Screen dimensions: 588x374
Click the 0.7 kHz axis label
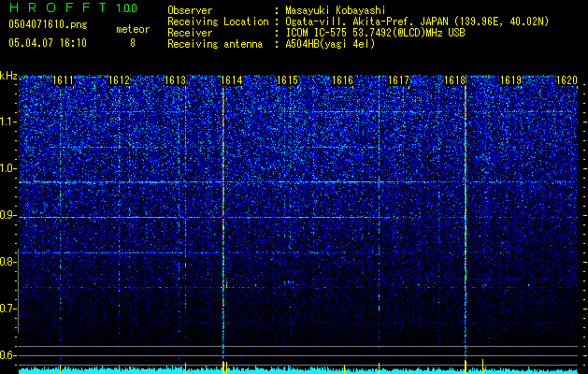click(x=7, y=309)
